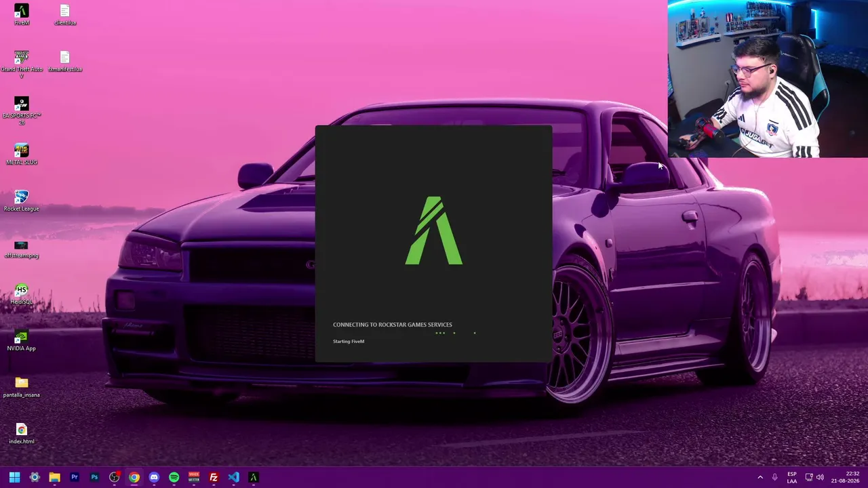
Task: Switch to Discord in taskbar
Action: pyautogui.click(x=154, y=477)
